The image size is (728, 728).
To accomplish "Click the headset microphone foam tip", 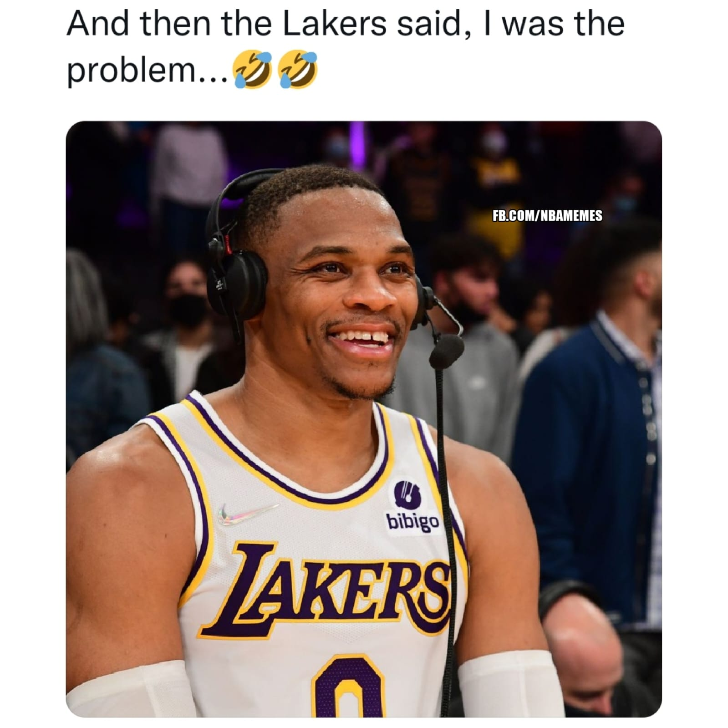I will [446, 350].
